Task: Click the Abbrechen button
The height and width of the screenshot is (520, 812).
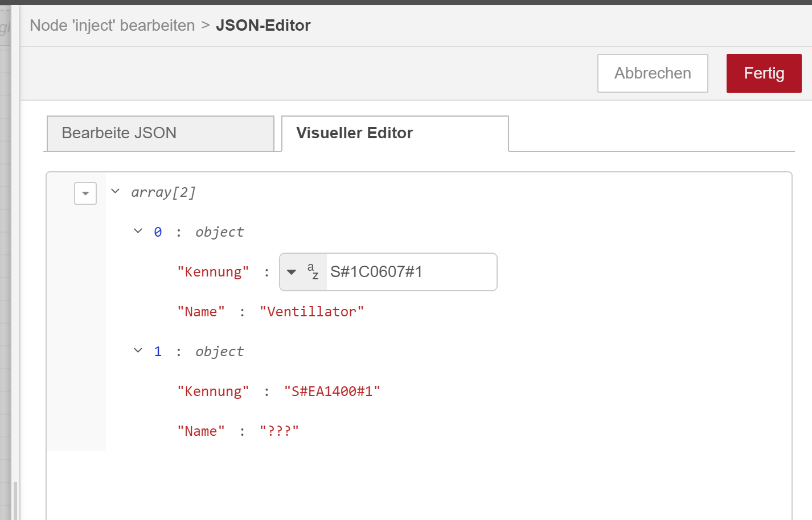Action: tap(653, 73)
